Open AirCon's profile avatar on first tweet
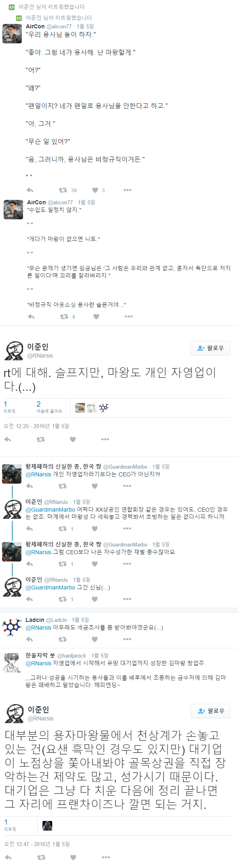 [12, 33]
